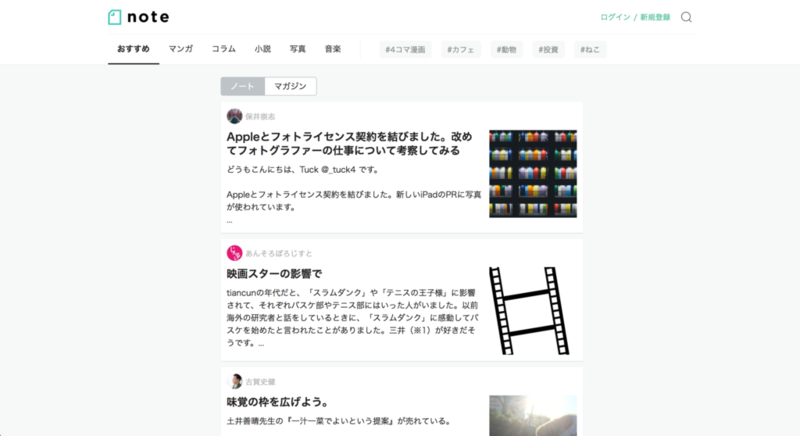The image size is (800, 436).
Task: Switch to the コラム tab
Action: (x=223, y=49)
